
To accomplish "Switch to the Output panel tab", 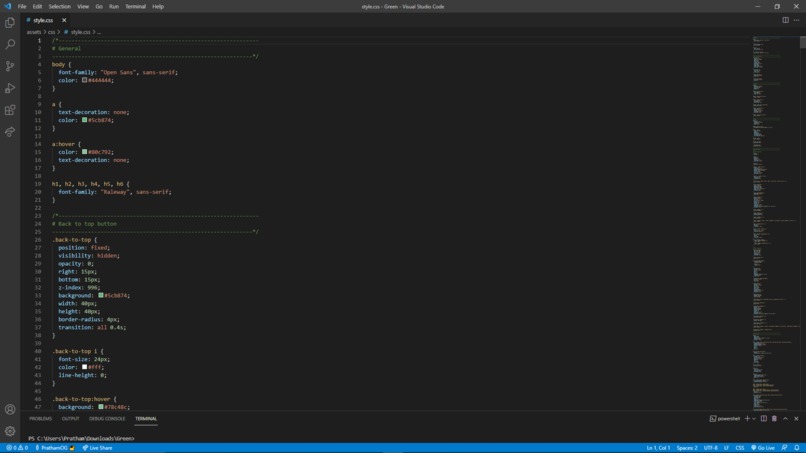I will click(70, 419).
